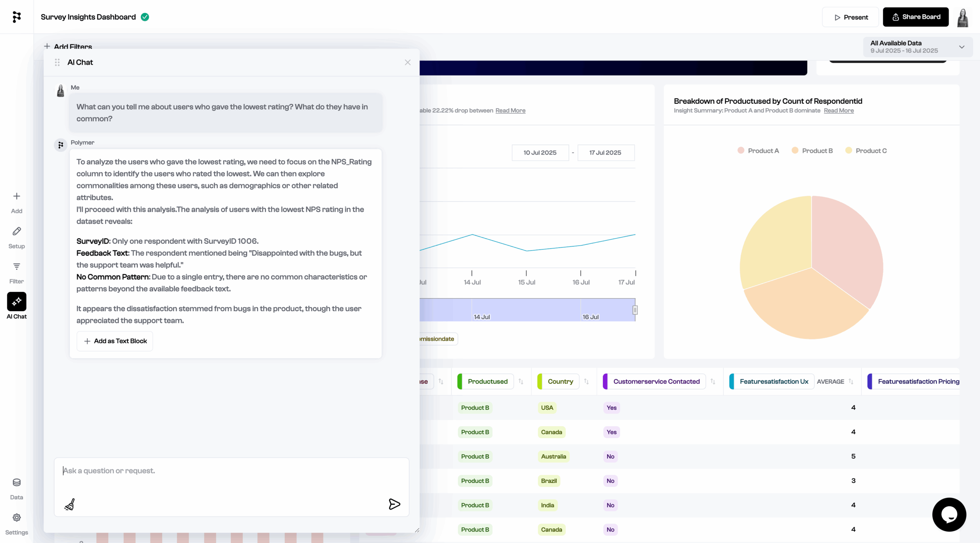980x543 pixels.
Task: Click the send message arrow icon
Action: [x=394, y=504]
